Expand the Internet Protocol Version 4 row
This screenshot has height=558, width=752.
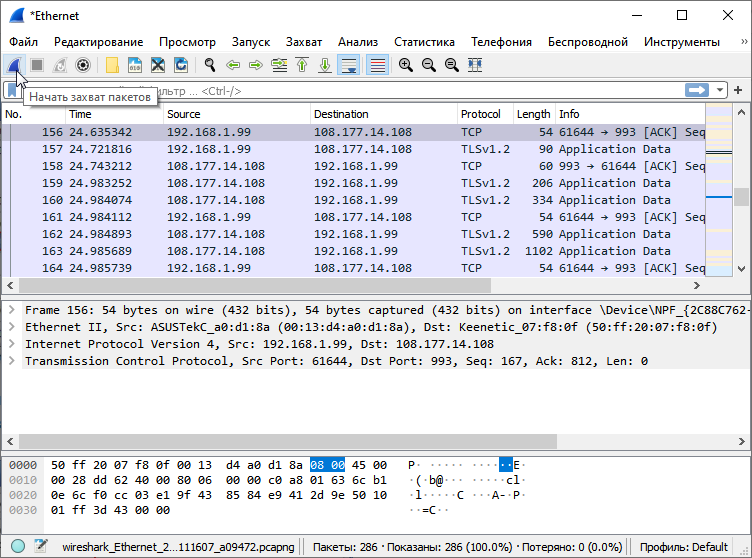click(11, 344)
